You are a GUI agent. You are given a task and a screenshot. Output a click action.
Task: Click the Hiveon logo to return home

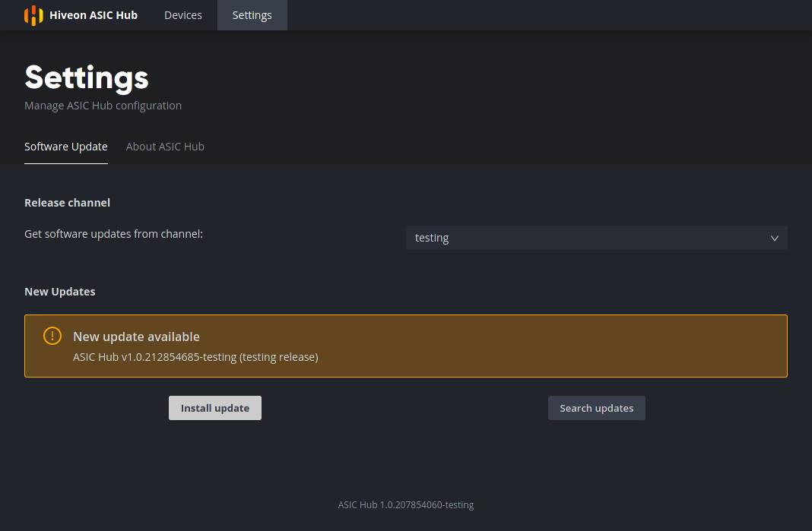pos(34,15)
